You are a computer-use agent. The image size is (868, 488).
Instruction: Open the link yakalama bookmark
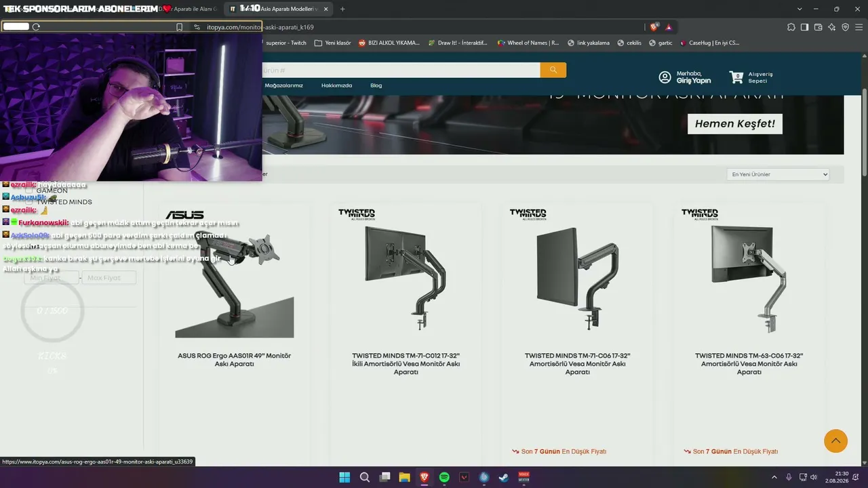click(x=589, y=43)
